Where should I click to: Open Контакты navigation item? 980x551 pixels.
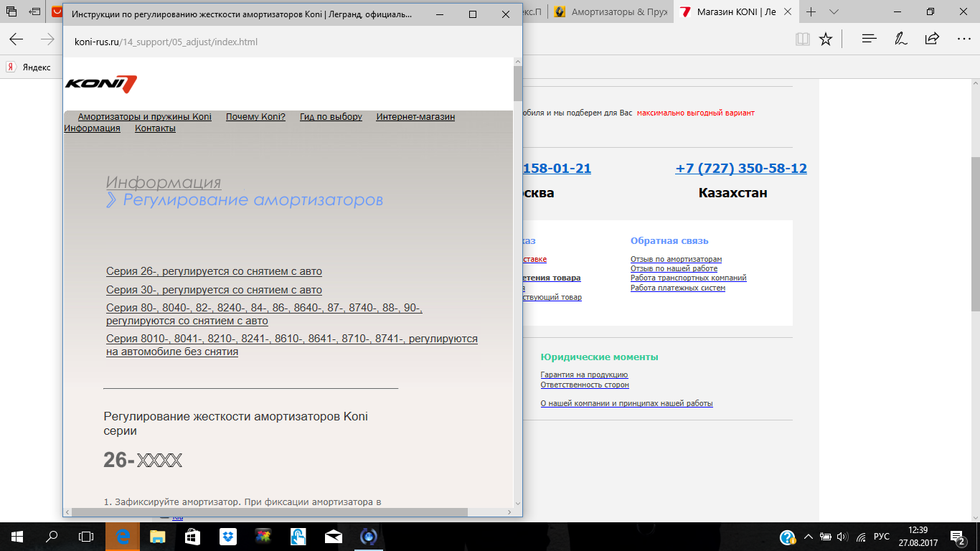click(x=155, y=128)
